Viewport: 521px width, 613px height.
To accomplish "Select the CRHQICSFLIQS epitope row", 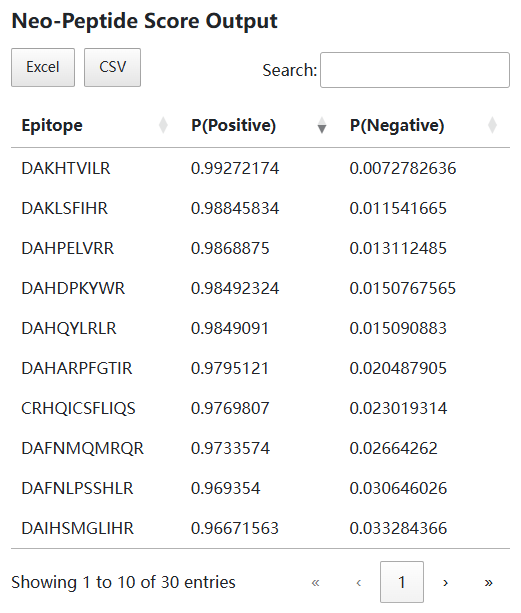I will point(260,409).
